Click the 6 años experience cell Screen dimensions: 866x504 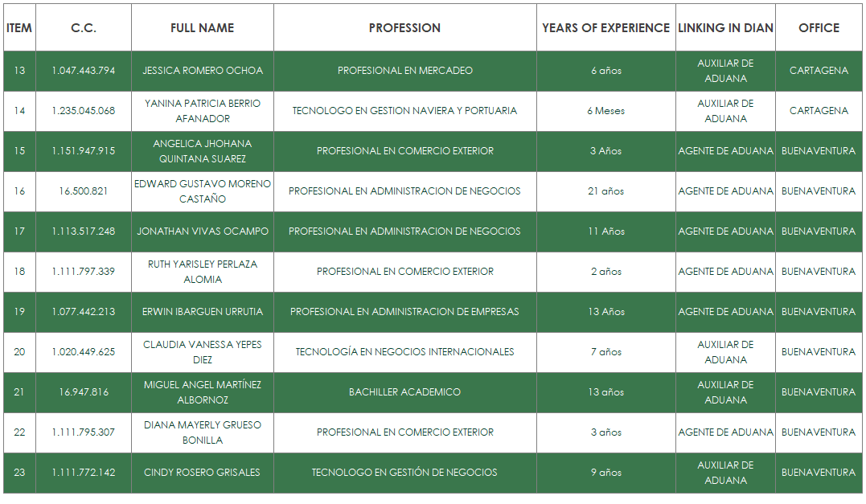pyautogui.click(x=605, y=71)
